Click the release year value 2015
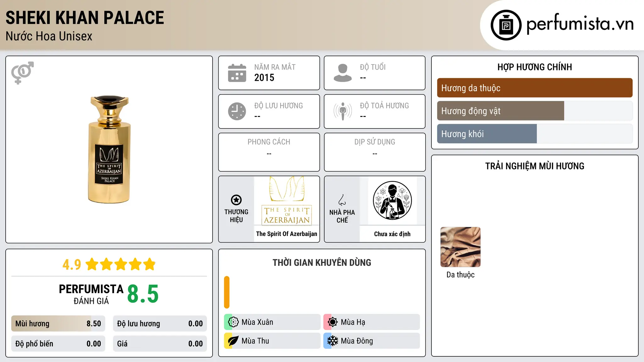Image resolution: width=644 pixels, height=362 pixels. point(264,78)
